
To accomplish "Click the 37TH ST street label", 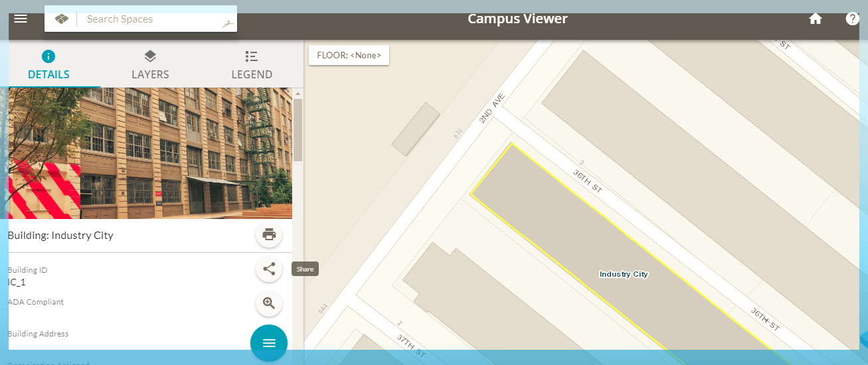I will 412,346.
